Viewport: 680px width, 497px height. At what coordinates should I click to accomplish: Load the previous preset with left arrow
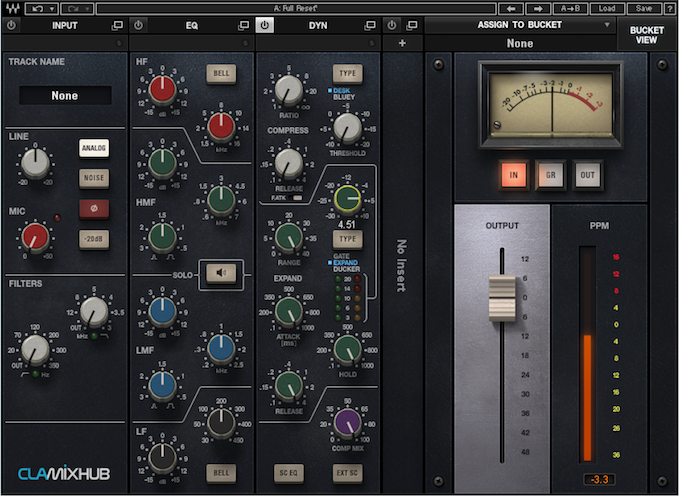tap(511, 8)
